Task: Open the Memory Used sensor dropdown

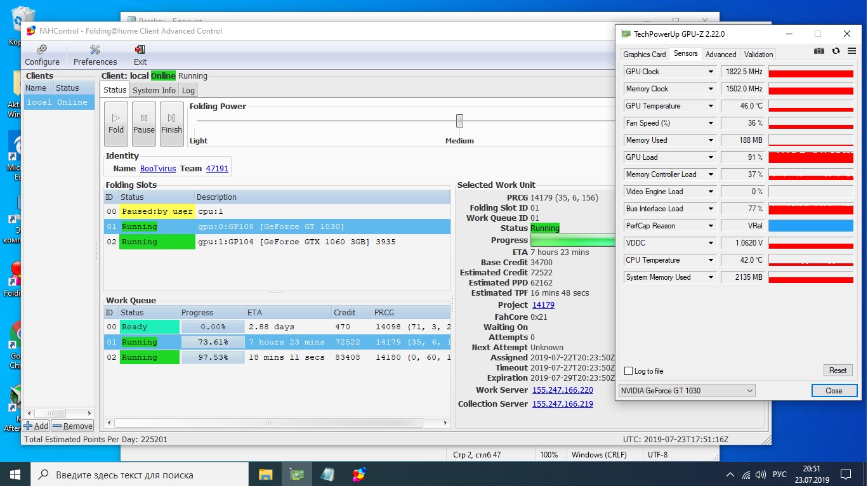Action: click(x=711, y=140)
